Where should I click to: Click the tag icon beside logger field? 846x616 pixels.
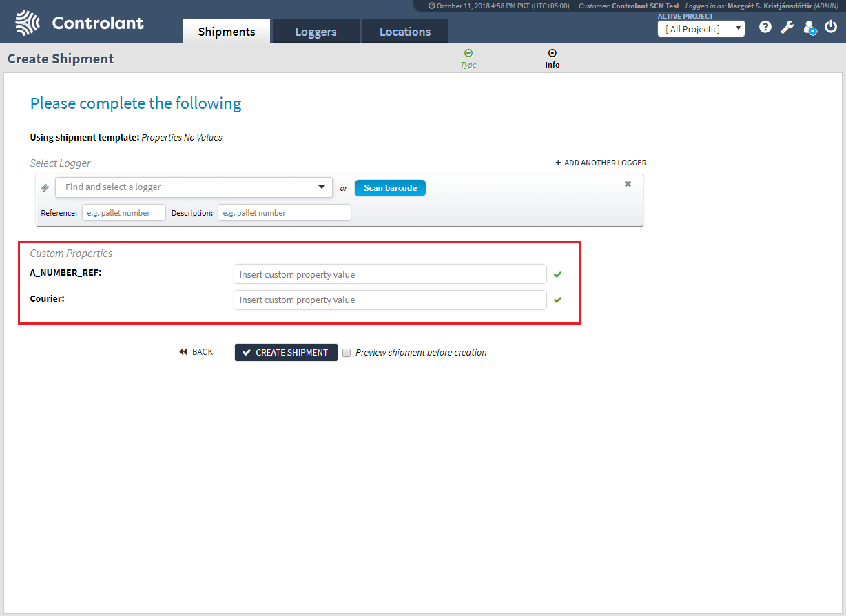(x=45, y=187)
